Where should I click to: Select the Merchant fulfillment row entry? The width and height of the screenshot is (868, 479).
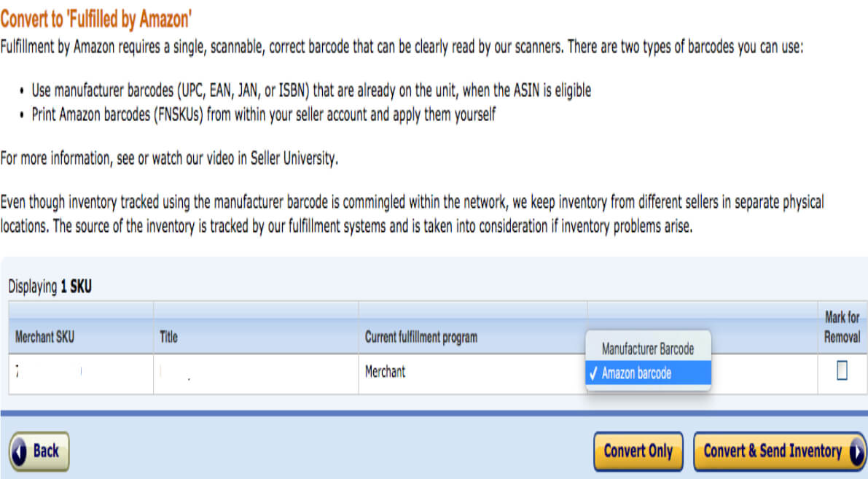pos(384,372)
